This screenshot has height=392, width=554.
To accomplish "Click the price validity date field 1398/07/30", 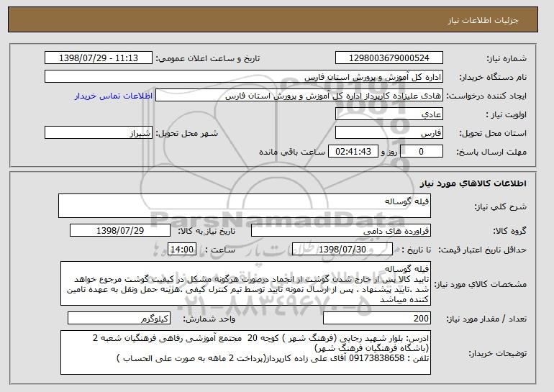I will coord(342,250).
